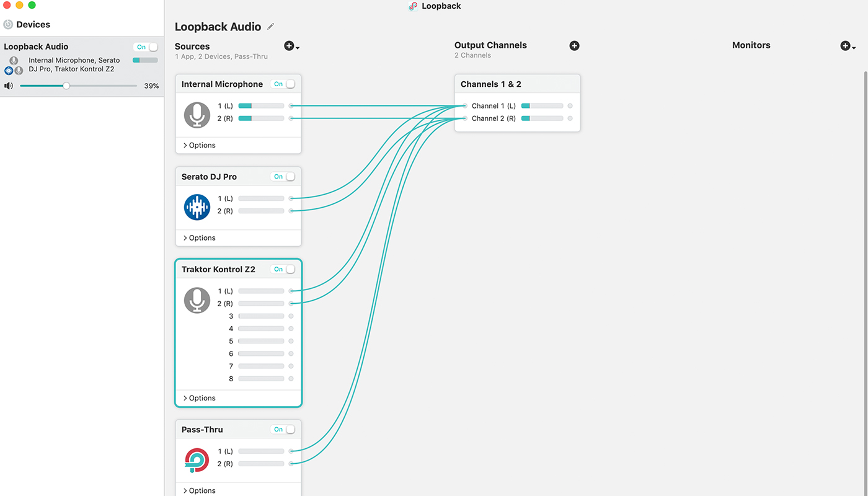The height and width of the screenshot is (496, 868).
Task: Select Loopback Audio device in sidebar
Action: tap(82, 66)
